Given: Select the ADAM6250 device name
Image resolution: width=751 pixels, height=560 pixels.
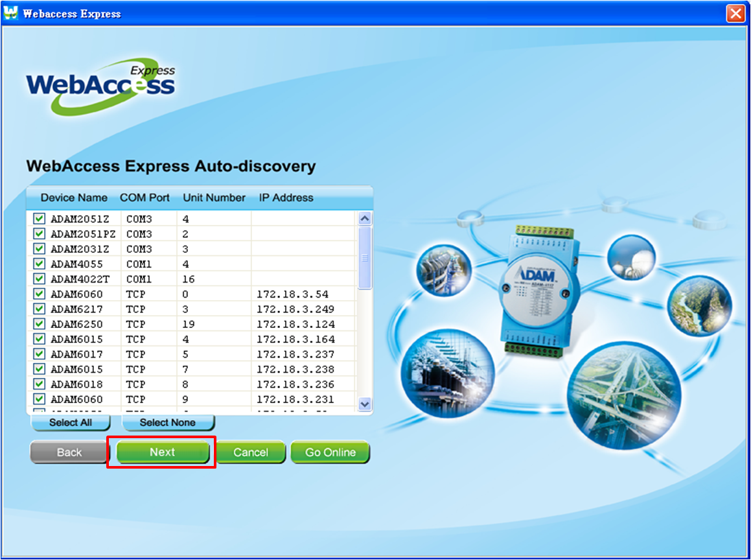Looking at the screenshot, I should pyautogui.click(x=76, y=324).
